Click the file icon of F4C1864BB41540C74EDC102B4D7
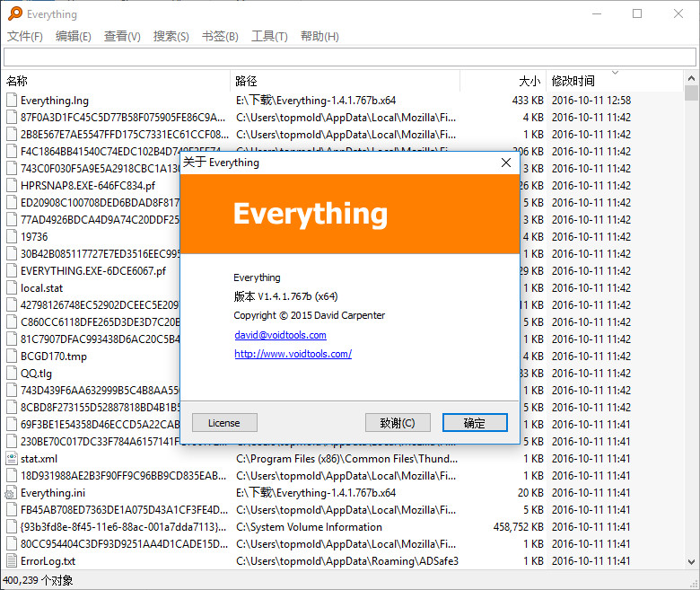Screen dimensions: 700x590 12,152
